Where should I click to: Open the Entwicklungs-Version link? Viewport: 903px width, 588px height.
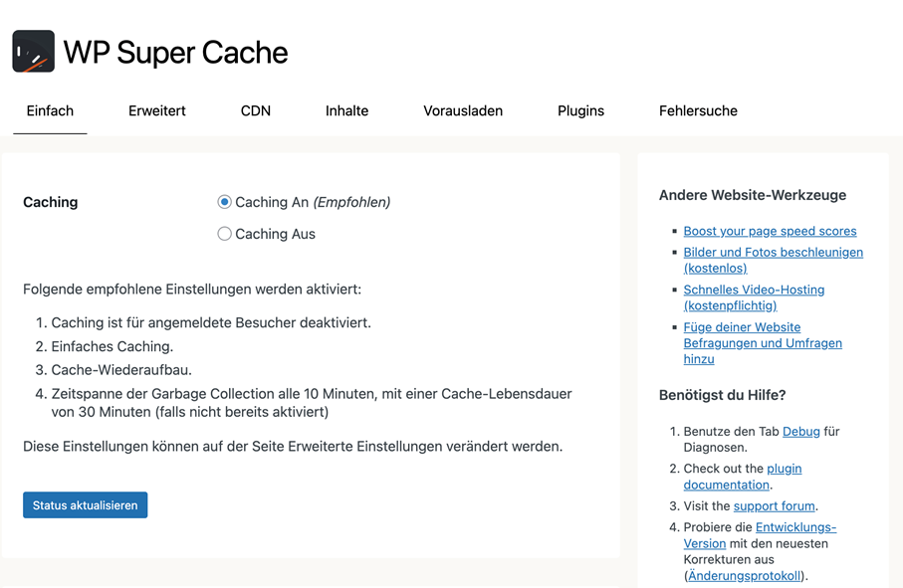tap(760, 535)
